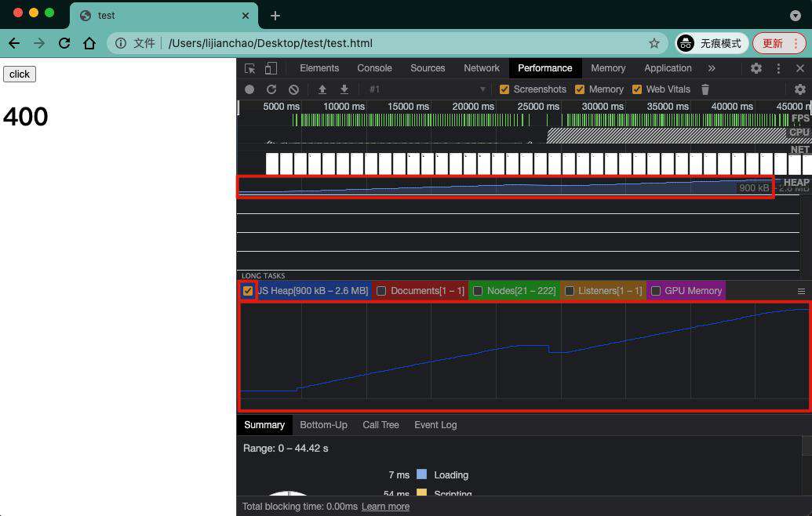812x516 pixels.
Task: Clear the recording with the clear icon
Action: point(293,89)
